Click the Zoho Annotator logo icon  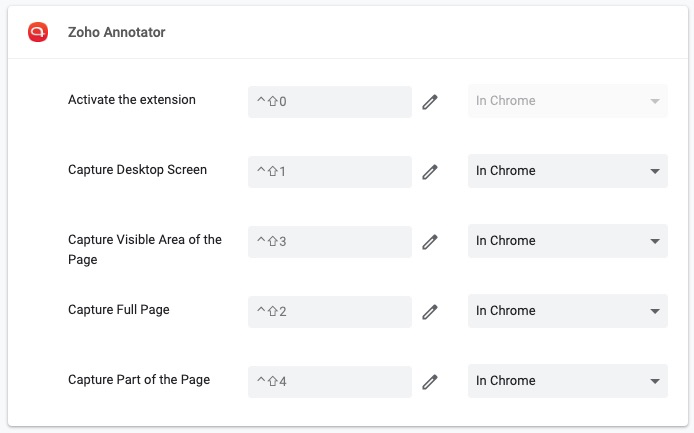38,32
